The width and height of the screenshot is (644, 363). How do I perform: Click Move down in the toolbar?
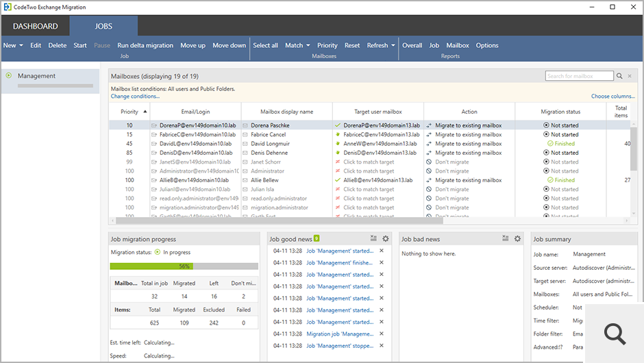(x=230, y=45)
